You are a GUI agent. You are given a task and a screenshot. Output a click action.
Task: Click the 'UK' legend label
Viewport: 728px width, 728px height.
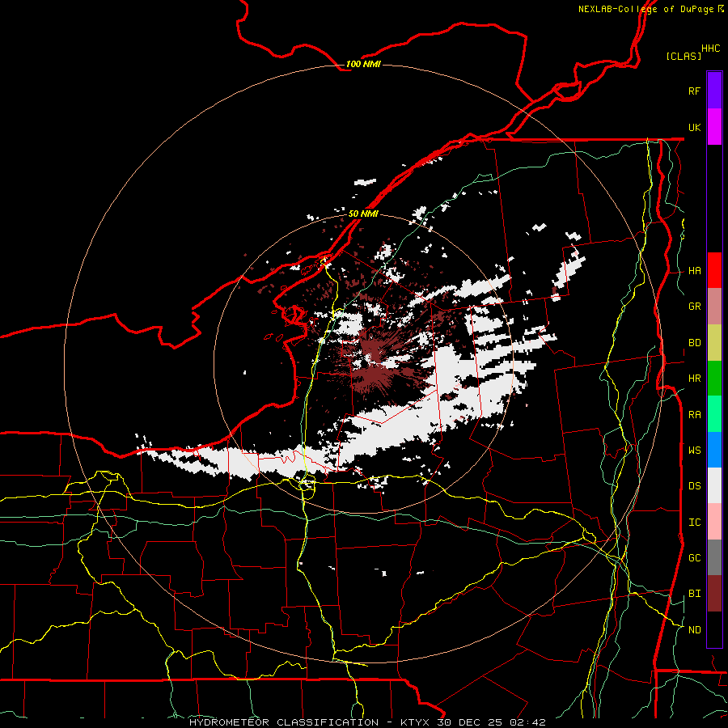coord(695,127)
